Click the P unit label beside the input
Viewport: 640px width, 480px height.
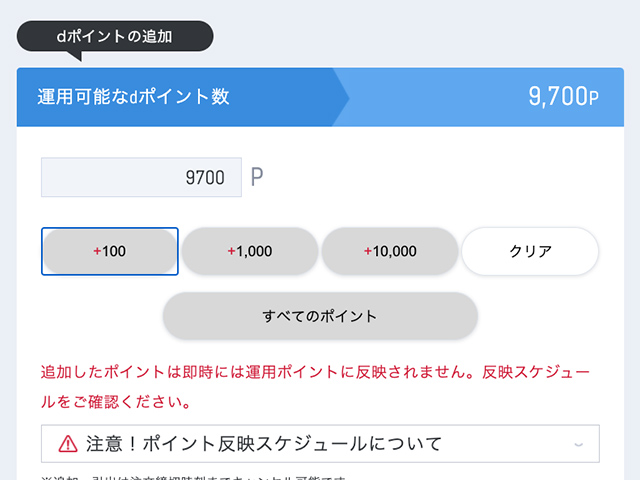point(257,178)
